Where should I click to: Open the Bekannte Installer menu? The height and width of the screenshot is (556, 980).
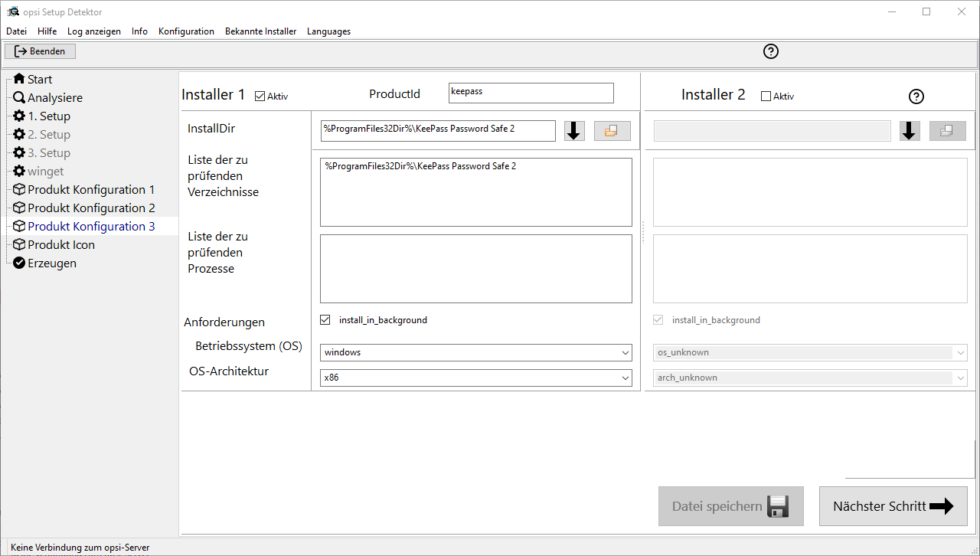(260, 31)
